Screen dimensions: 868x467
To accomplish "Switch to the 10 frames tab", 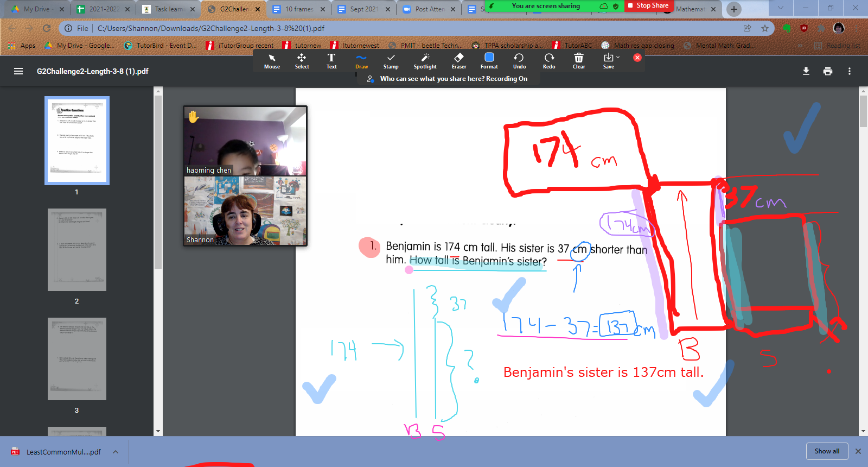I will pos(299,9).
